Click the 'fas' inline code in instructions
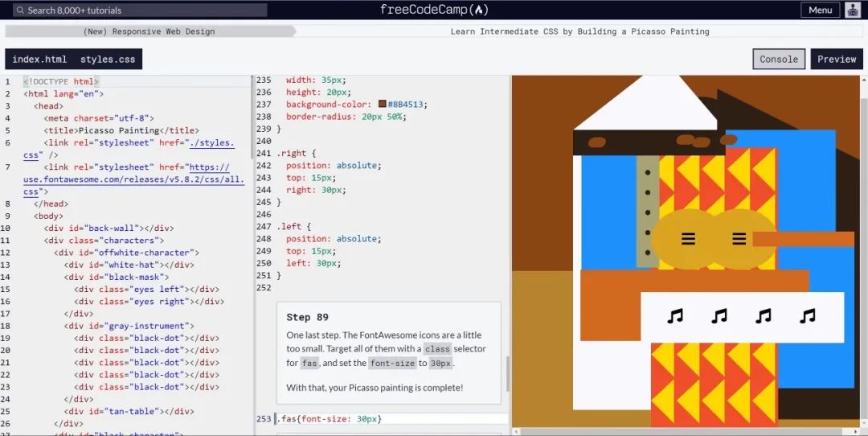 point(309,364)
